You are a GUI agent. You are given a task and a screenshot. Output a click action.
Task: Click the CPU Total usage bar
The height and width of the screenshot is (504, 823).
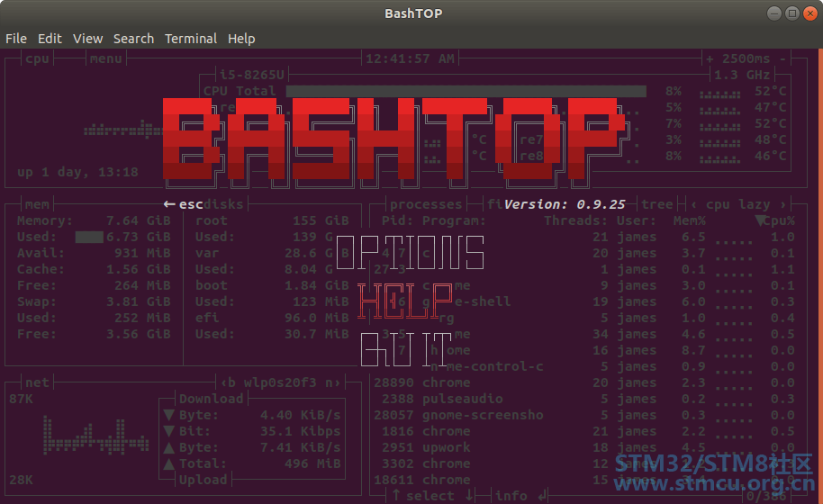point(466,91)
